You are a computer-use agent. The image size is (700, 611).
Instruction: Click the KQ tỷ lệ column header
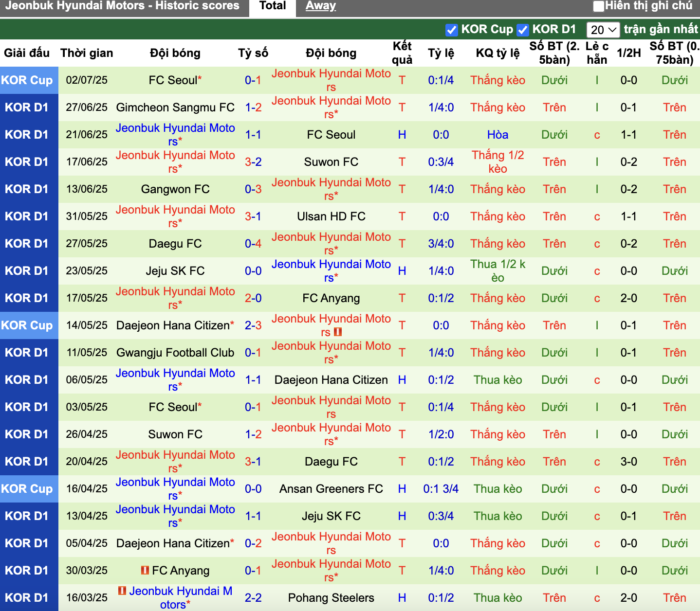497,53
